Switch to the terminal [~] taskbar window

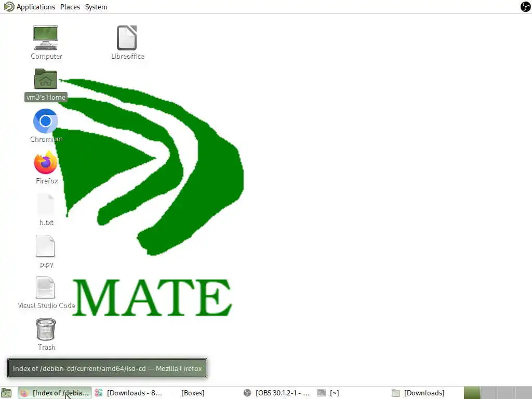coord(352,393)
